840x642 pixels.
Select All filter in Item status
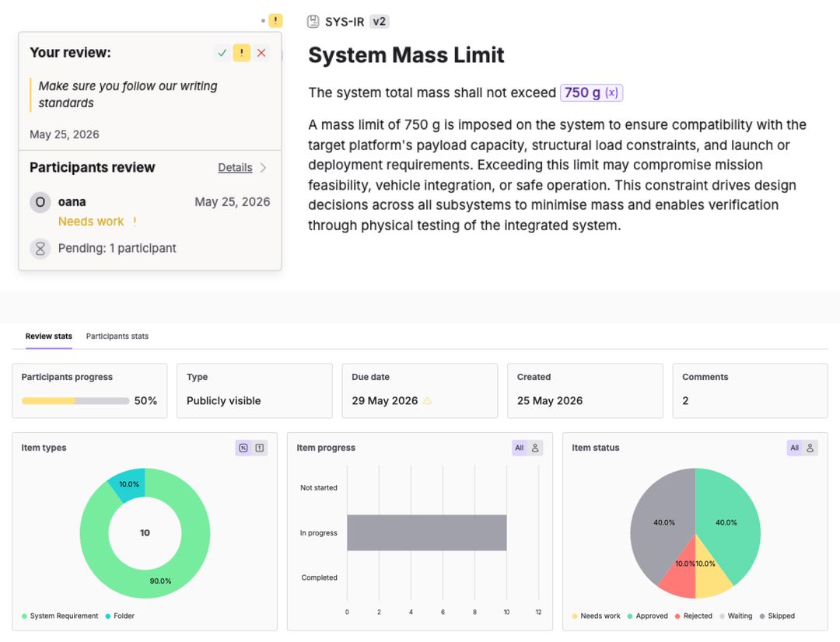tap(794, 448)
